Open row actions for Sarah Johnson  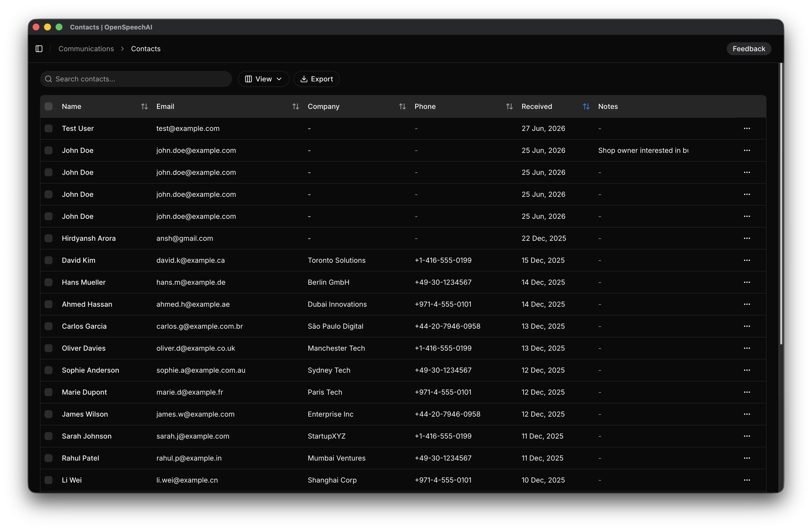click(746, 436)
